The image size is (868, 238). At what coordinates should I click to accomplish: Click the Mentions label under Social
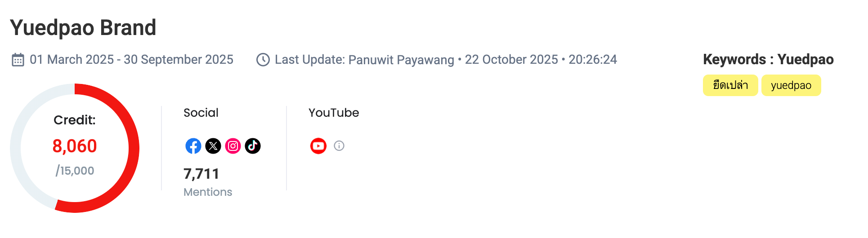pos(208,192)
